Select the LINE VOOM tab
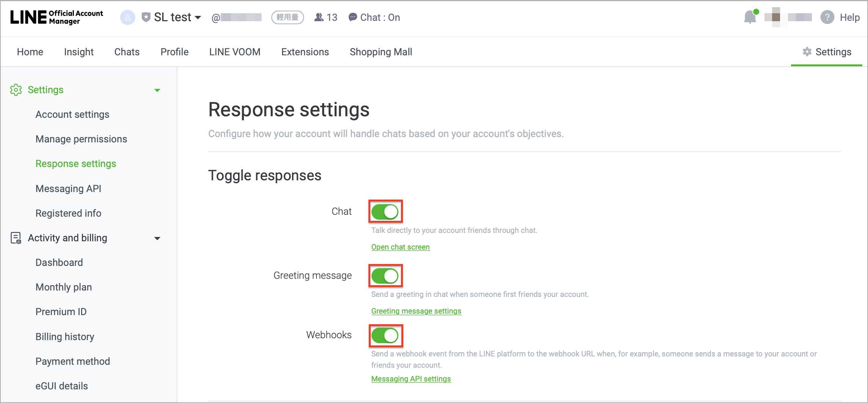This screenshot has height=403, width=868. pyautogui.click(x=235, y=52)
